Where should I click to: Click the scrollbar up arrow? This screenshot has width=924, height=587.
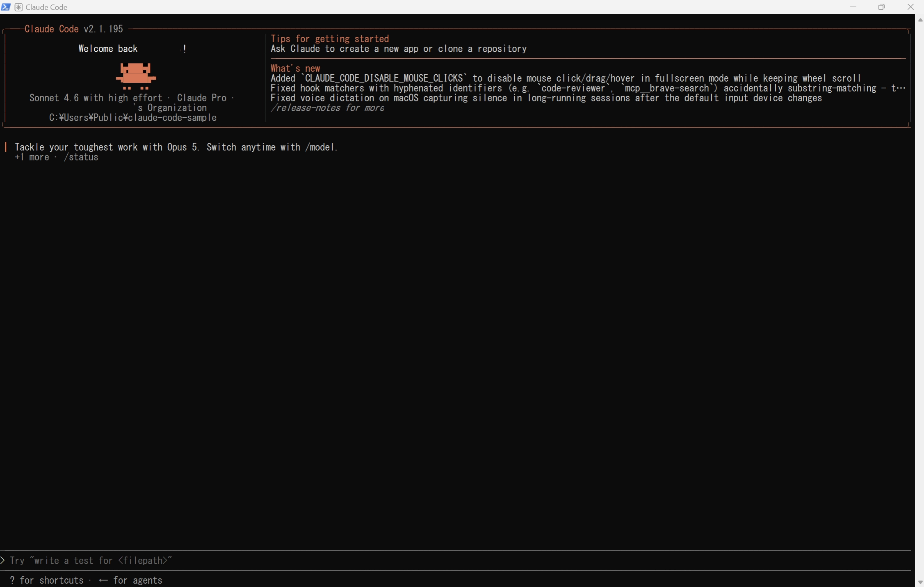click(x=920, y=20)
